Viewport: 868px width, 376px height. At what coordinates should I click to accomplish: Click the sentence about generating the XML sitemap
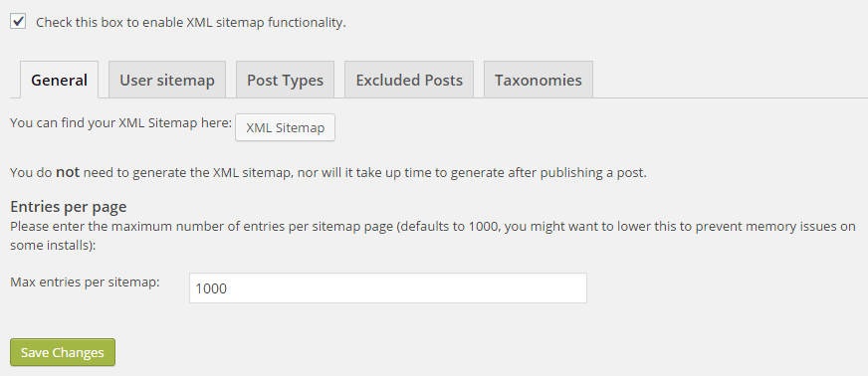pos(328,172)
